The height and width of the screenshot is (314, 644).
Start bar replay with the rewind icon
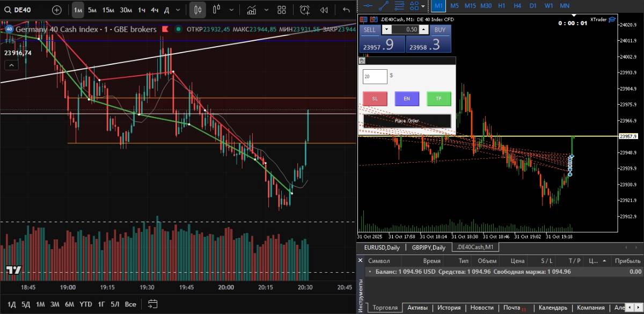click(324, 10)
